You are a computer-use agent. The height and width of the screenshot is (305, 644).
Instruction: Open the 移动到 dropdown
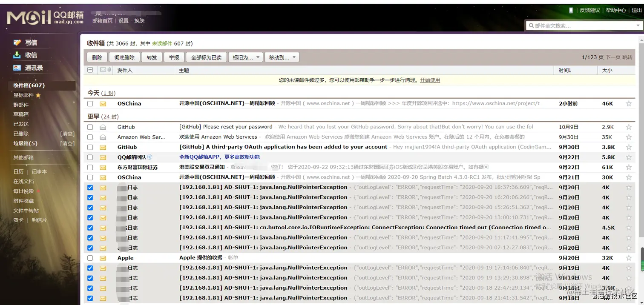tap(282, 57)
